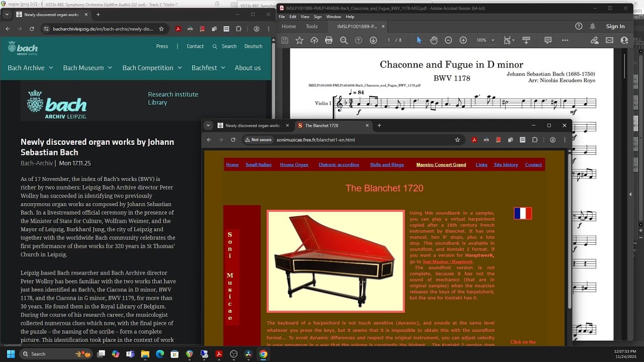
Task: Open Small Italian link on Soni Musicae
Action: [x=258, y=165]
